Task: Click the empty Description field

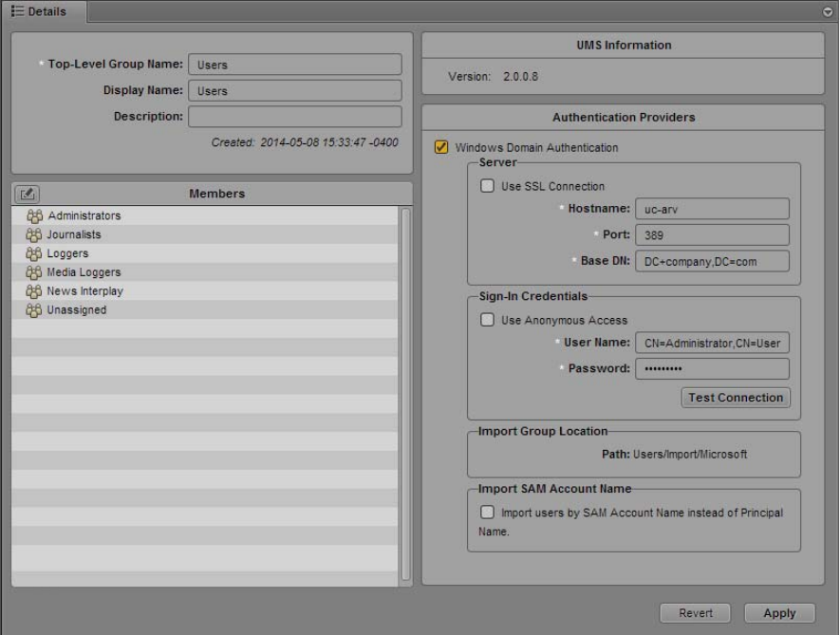Action: pos(294,117)
